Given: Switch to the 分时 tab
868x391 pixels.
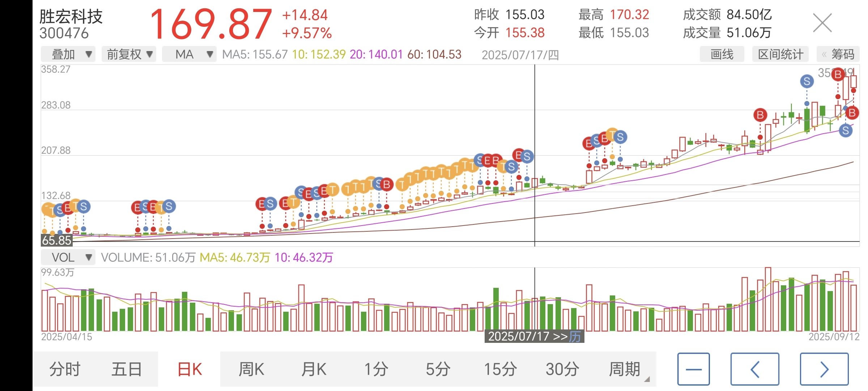Looking at the screenshot, I should point(65,369).
